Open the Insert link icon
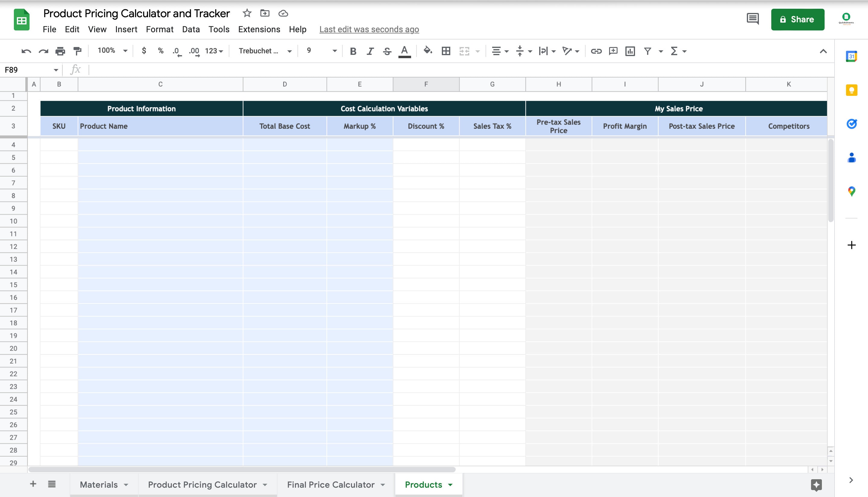The image size is (868, 497). click(596, 51)
